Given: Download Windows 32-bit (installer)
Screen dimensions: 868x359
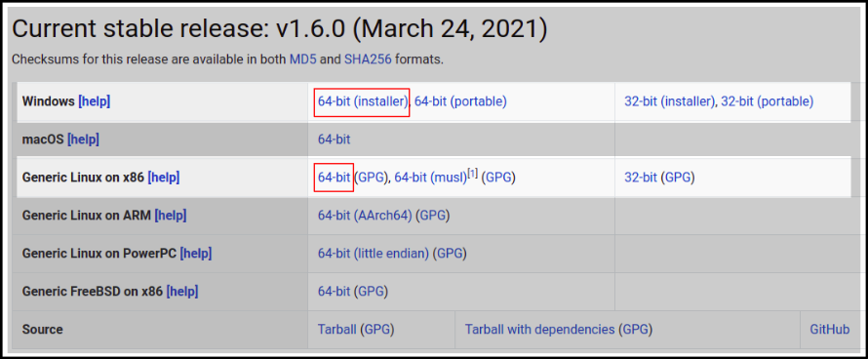Looking at the screenshot, I should 669,101.
